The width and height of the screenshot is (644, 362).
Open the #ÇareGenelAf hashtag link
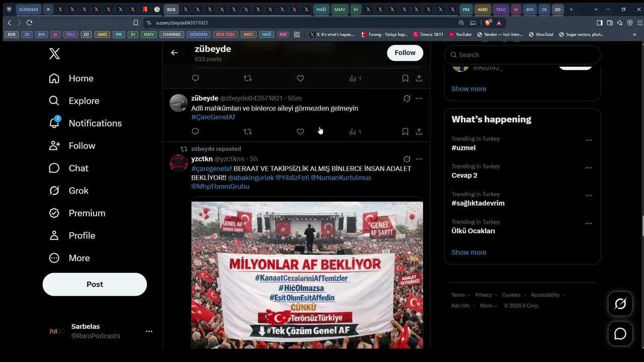(213, 117)
